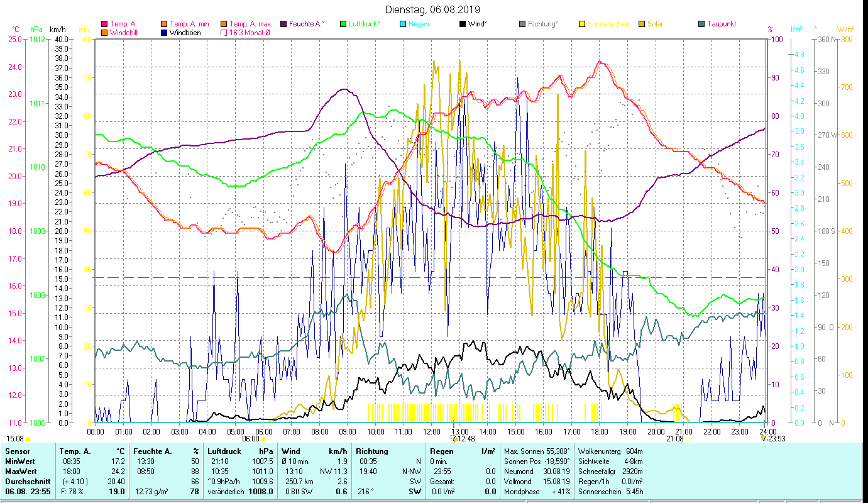Click the 'Windchill' legend label

(125, 33)
